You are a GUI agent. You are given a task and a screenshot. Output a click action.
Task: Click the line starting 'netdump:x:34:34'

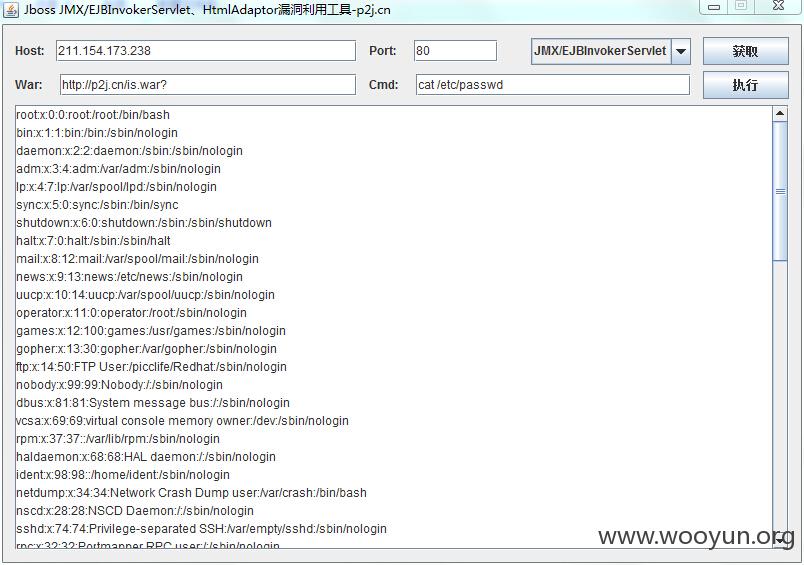point(191,493)
